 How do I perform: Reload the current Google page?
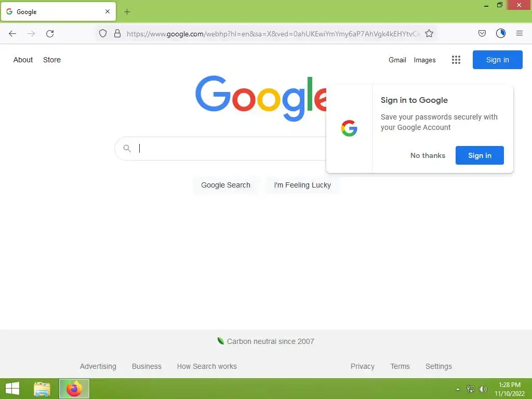point(50,34)
